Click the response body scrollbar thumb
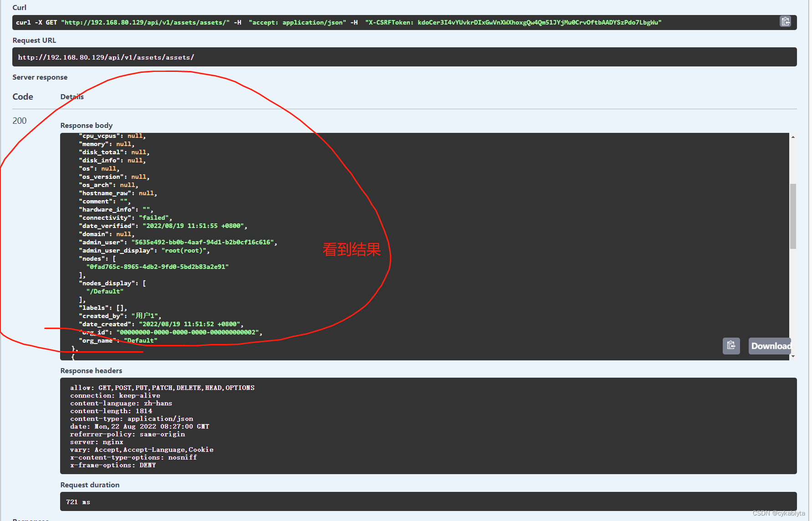The width and height of the screenshot is (812, 521). click(793, 216)
